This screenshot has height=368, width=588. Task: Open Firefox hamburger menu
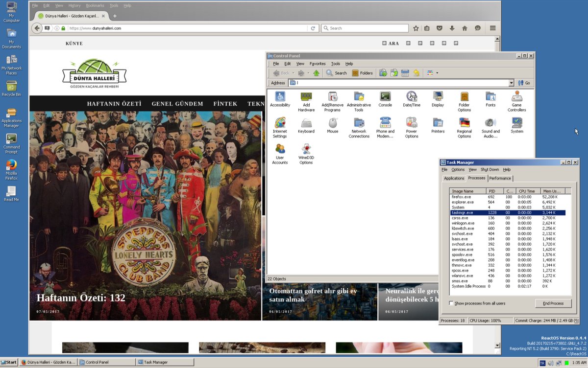(493, 28)
